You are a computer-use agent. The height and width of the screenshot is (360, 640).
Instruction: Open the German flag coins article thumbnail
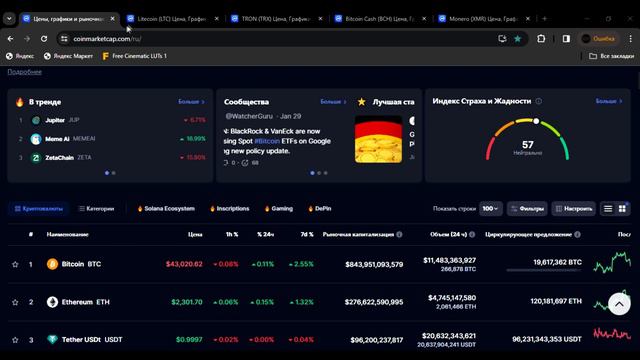378,140
